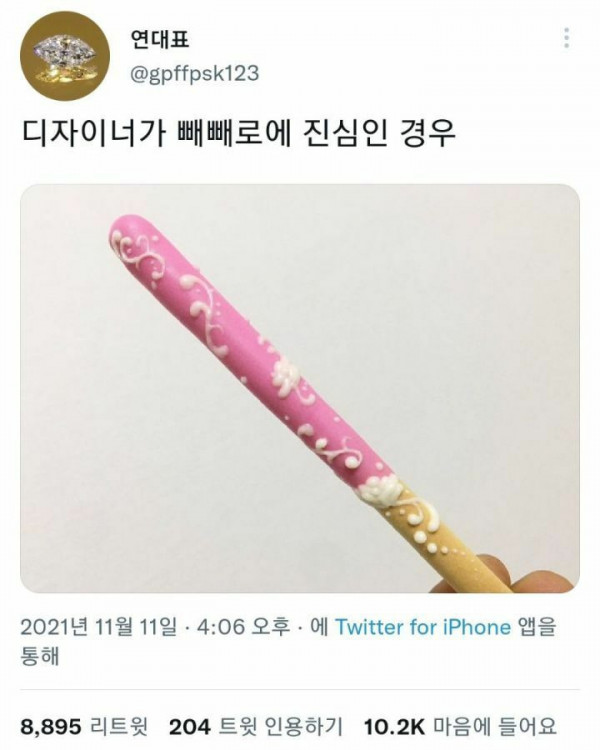View the 8,895 리트윗 list
Viewport: 600px width, 750px height.
coord(84,727)
